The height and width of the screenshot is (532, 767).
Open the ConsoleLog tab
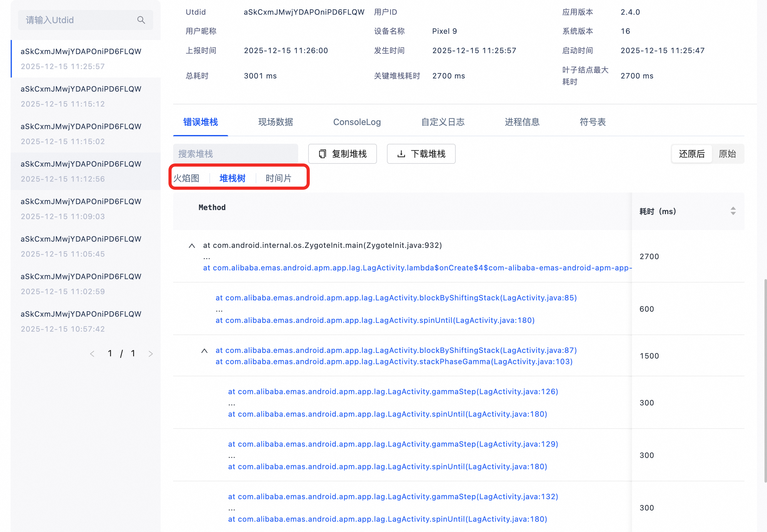357,122
